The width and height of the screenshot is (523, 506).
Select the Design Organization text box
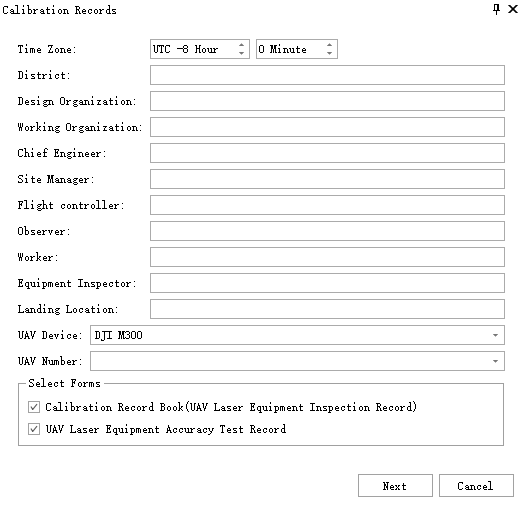[327, 101]
